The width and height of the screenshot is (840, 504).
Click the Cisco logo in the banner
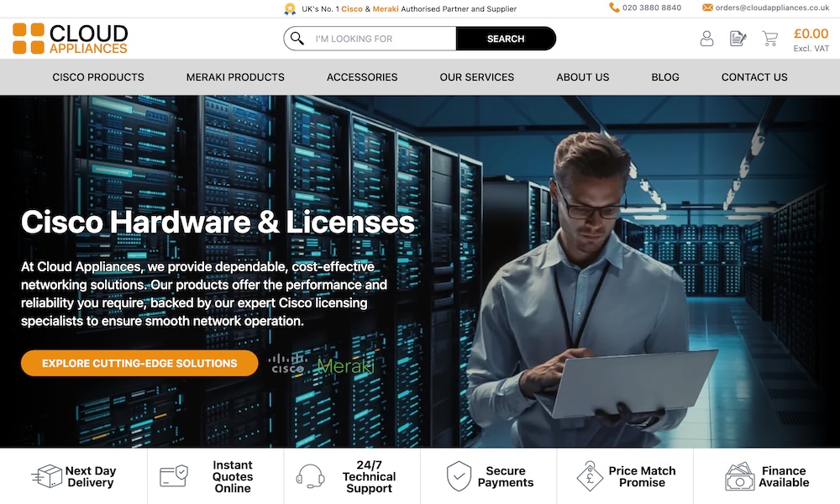[x=287, y=364]
